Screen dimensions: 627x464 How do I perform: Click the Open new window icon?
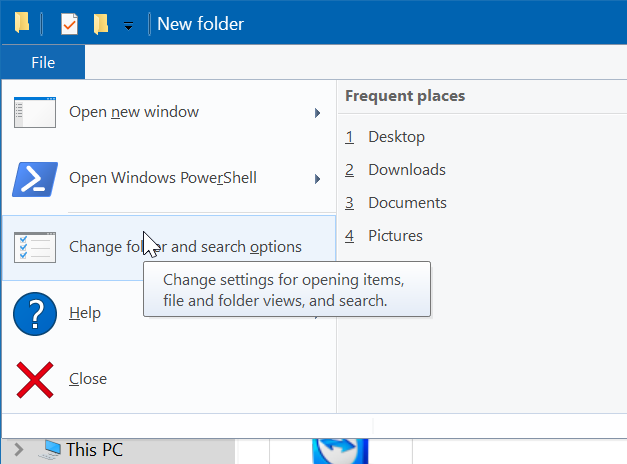[35, 112]
